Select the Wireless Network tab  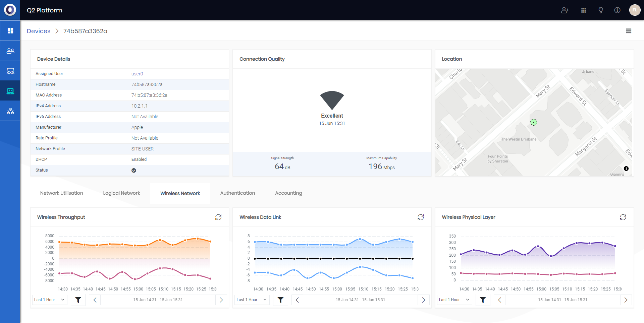(180, 193)
